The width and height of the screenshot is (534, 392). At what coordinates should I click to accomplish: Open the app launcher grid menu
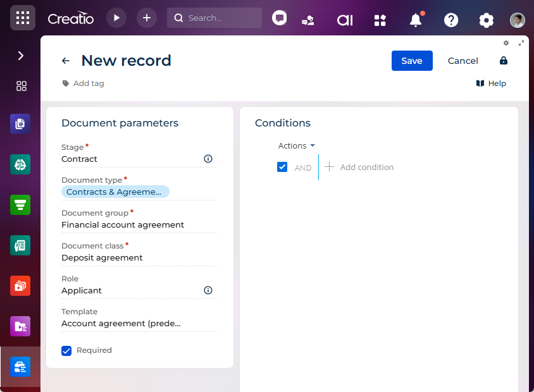click(23, 18)
